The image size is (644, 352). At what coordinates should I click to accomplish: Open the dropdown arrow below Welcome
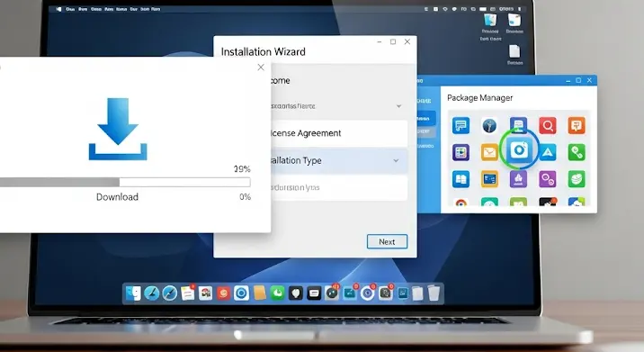(398, 106)
